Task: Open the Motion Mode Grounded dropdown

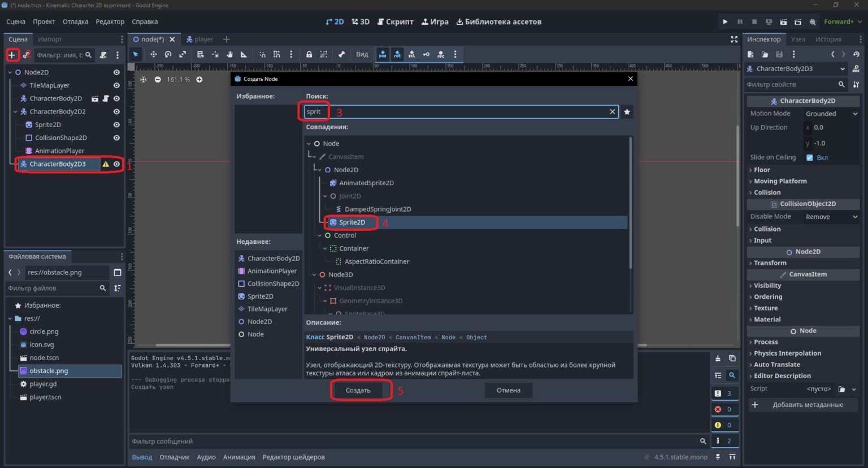Action: (x=831, y=113)
